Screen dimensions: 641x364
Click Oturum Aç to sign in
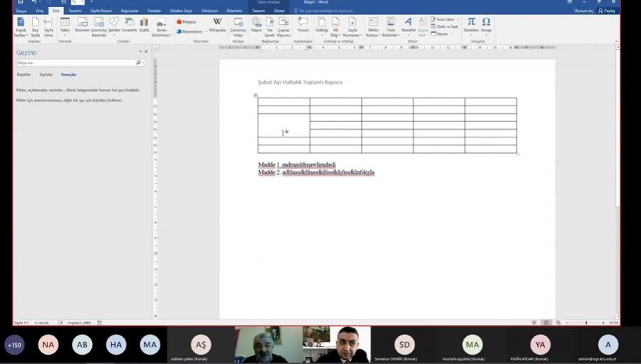(x=583, y=11)
